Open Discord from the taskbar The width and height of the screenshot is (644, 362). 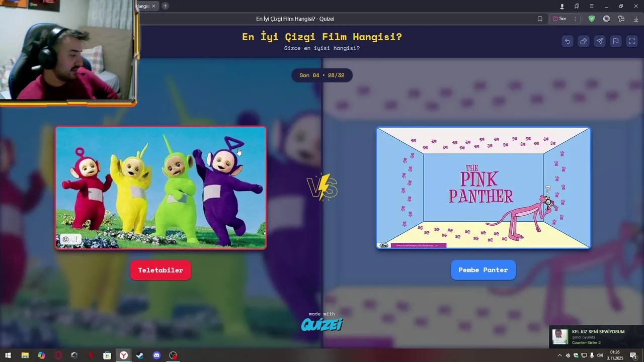(156, 355)
